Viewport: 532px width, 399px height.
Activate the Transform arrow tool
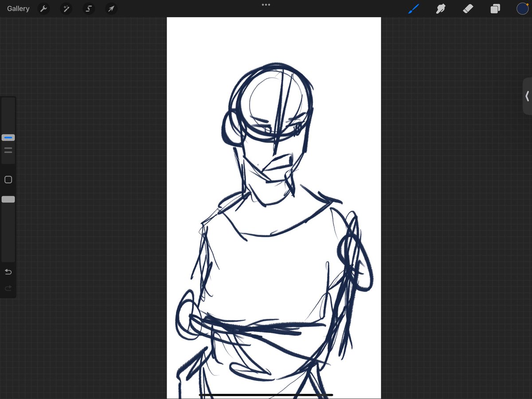click(x=111, y=8)
